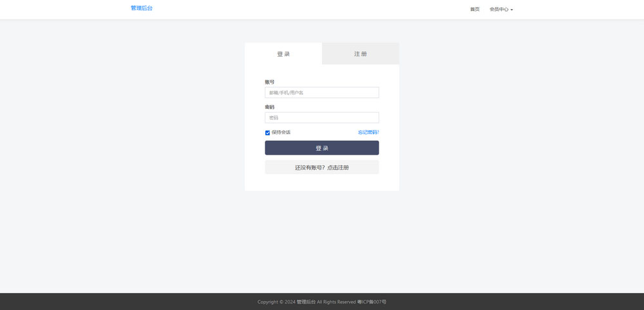This screenshot has height=310, width=644.
Task: Click All Rights Reserved in footer
Action: pyautogui.click(x=336, y=302)
